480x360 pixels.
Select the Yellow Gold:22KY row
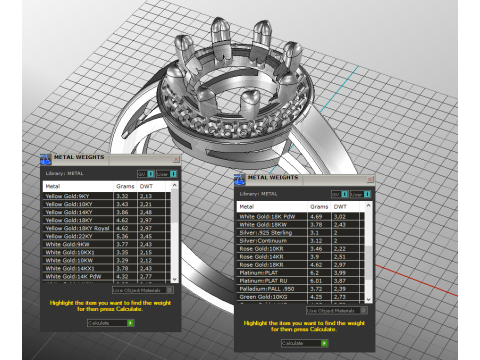click(x=107, y=236)
